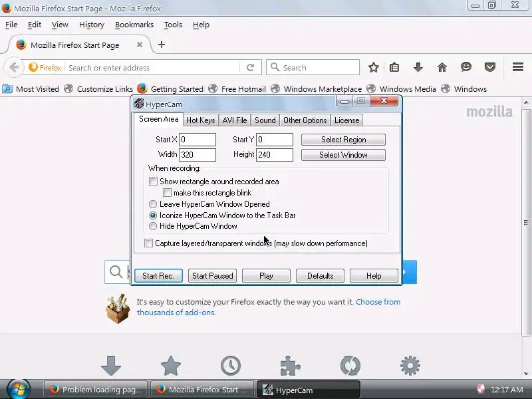Select the Screen Area tab
Screen dimensions: 532x399
click(158, 119)
